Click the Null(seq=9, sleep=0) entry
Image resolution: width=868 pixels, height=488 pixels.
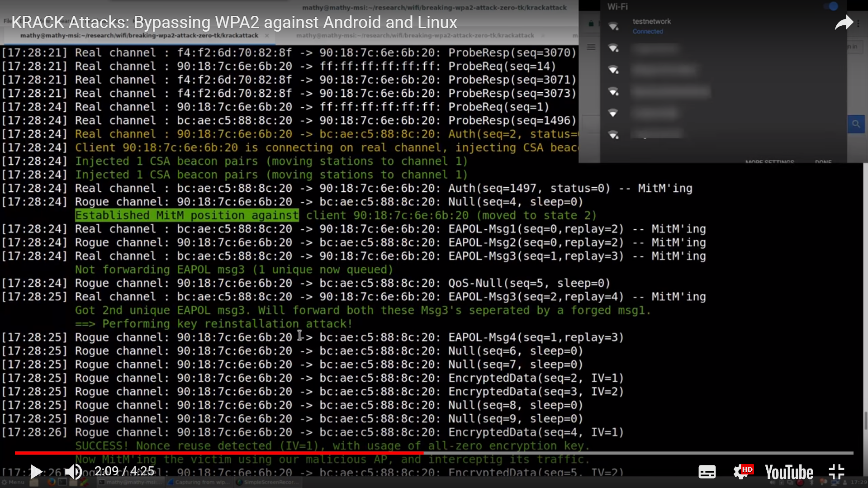tap(516, 419)
